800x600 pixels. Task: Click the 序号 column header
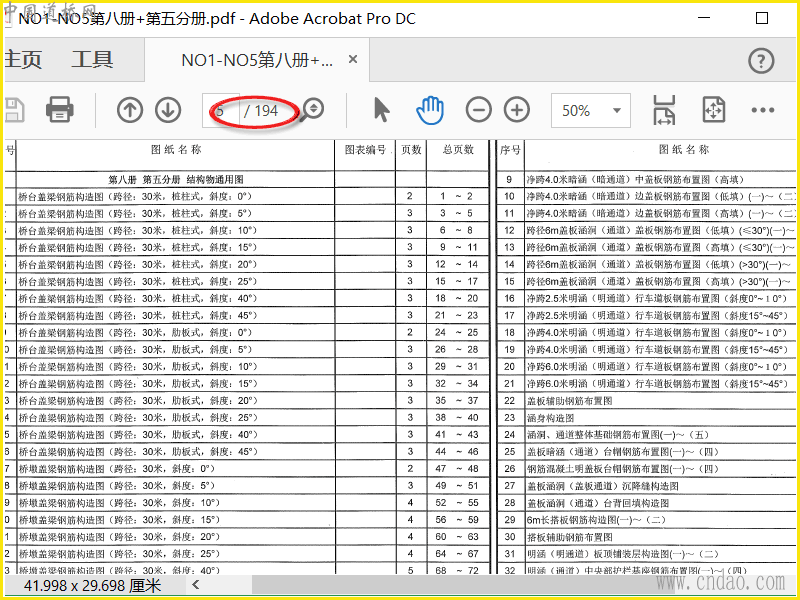click(510, 149)
